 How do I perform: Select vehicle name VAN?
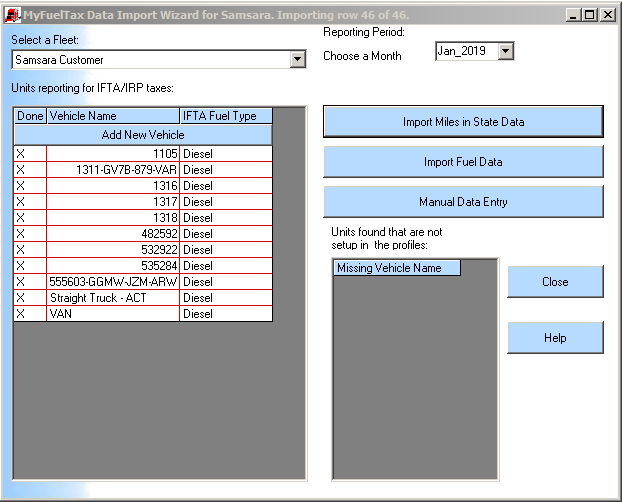tap(113, 314)
